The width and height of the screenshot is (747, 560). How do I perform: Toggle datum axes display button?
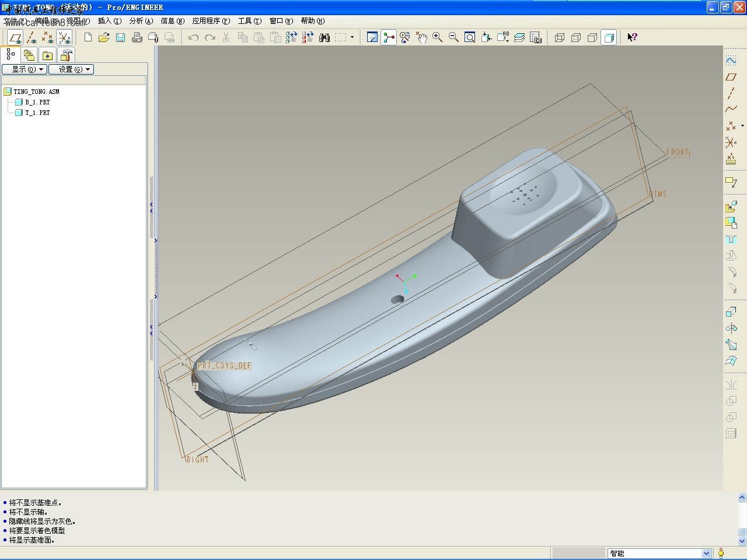[32, 38]
